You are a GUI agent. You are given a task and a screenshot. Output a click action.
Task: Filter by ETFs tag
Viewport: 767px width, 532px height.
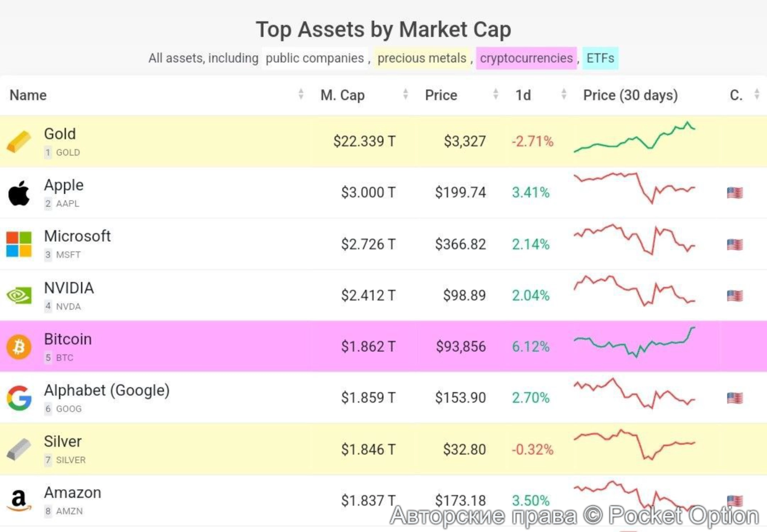[x=600, y=58]
